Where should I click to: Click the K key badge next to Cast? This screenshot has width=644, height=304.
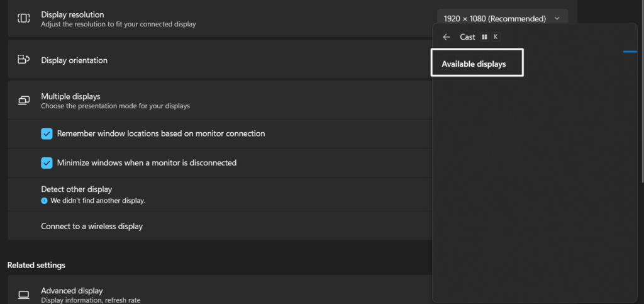pos(496,37)
